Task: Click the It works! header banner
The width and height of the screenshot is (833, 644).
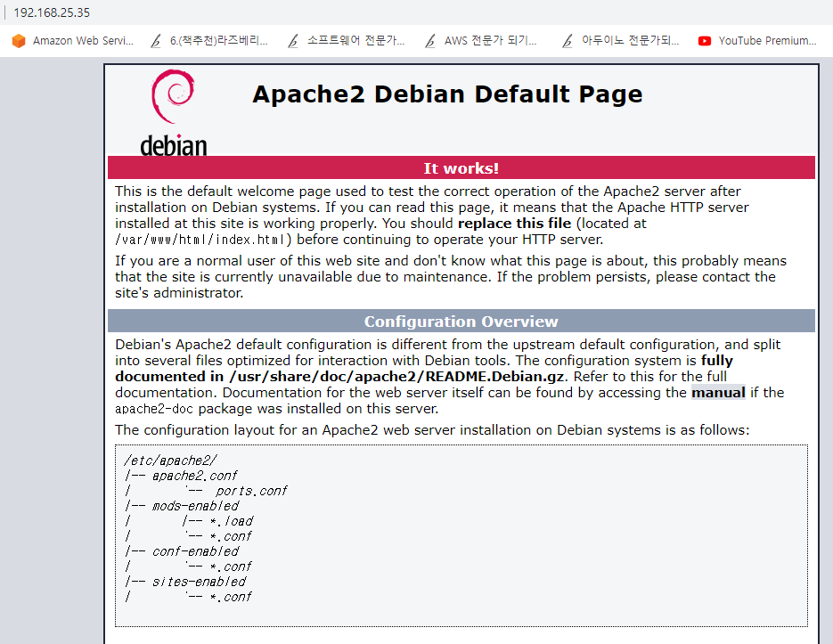Action: tap(461, 167)
